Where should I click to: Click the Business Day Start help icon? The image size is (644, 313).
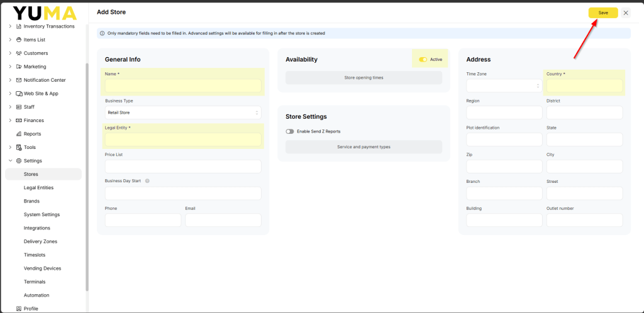point(147,181)
